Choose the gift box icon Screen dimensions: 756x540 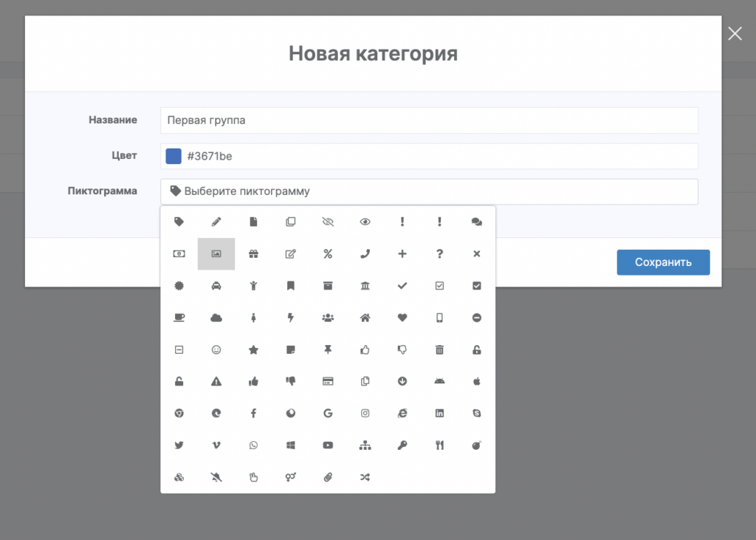point(253,254)
